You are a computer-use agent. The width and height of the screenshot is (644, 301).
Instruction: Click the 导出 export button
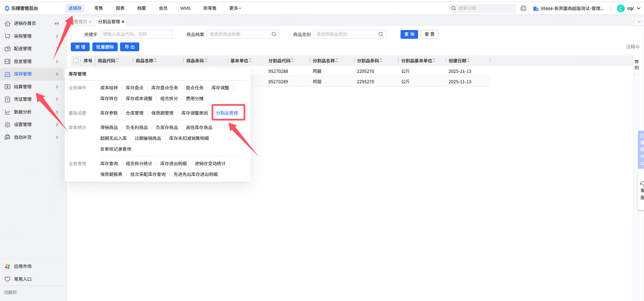[x=129, y=47]
